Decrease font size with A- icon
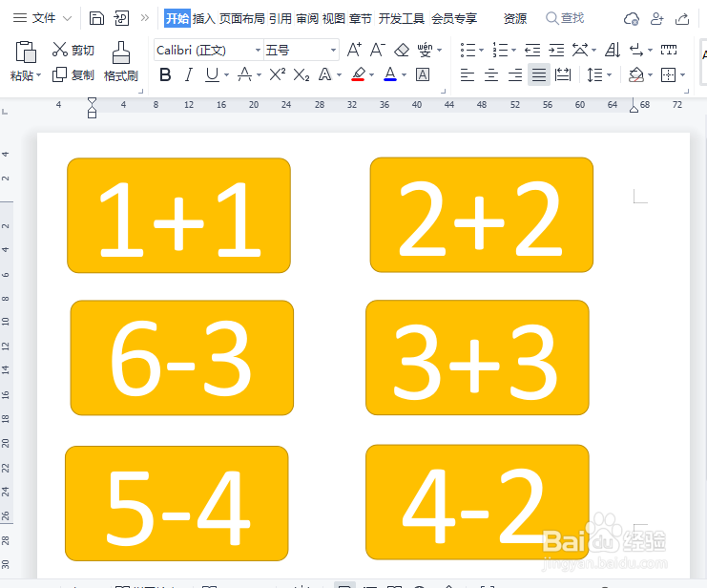 378,50
